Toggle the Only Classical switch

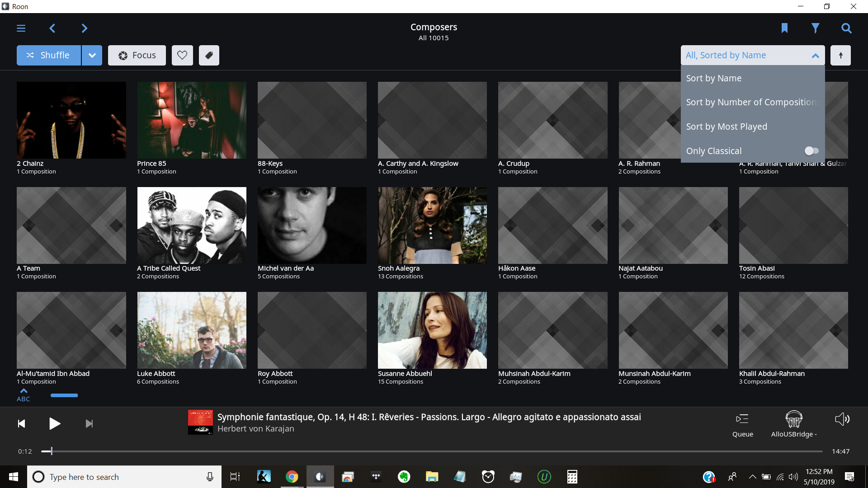[x=811, y=151]
